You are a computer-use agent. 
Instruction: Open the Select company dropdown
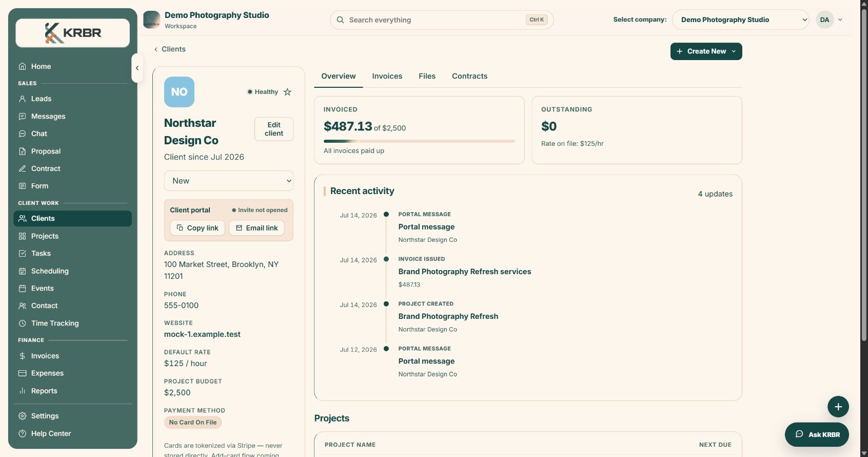coord(740,20)
